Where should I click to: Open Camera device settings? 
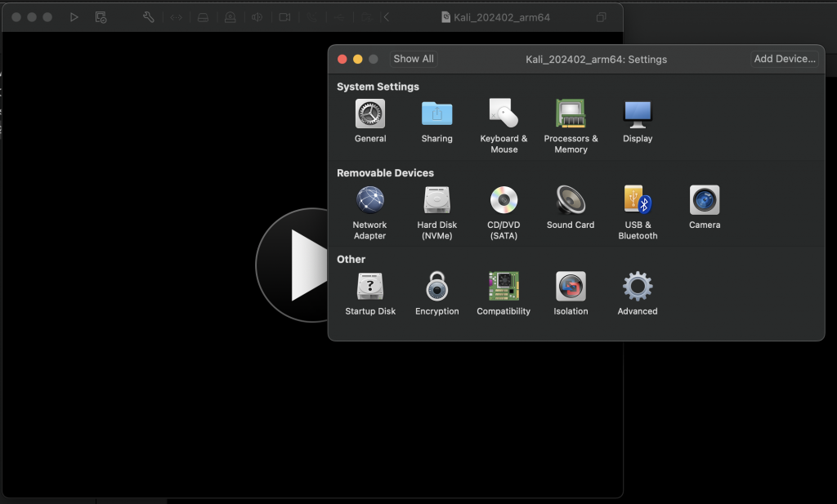(705, 207)
